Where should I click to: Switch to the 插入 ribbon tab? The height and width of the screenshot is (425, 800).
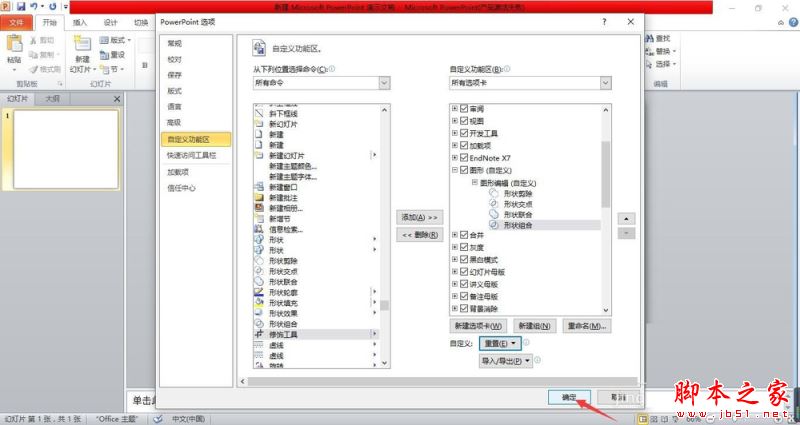pyautogui.click(x=80, y=22)
